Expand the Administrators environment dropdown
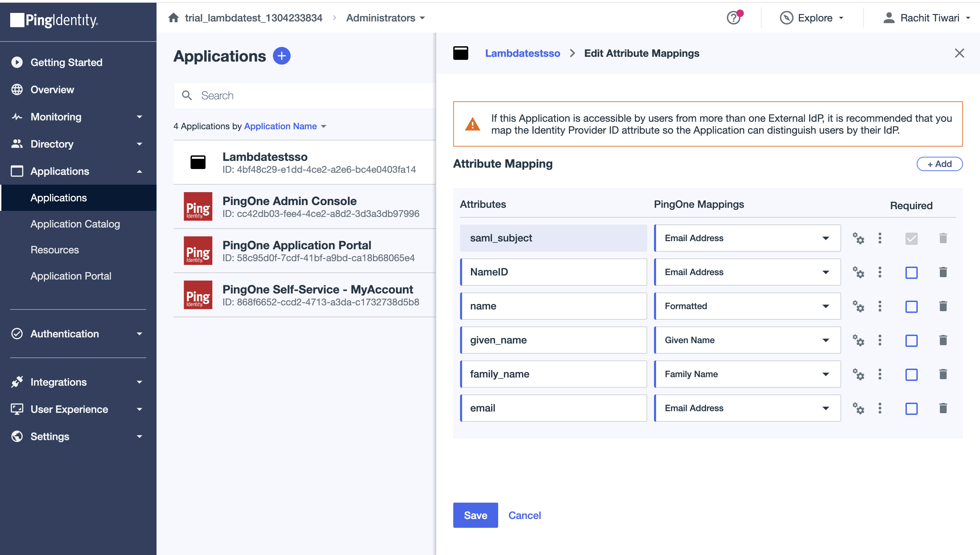Image resolution: width=980 pixels, height=555 pixels. point(385,18)
